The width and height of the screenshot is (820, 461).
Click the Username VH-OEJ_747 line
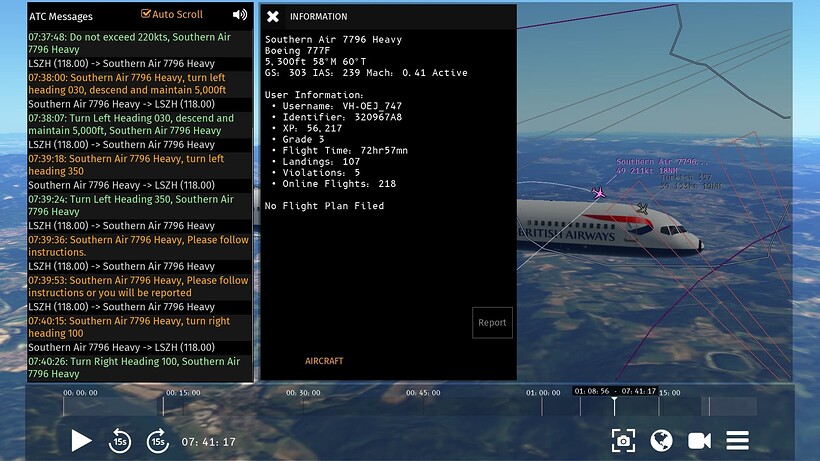(x=341, y=106)
